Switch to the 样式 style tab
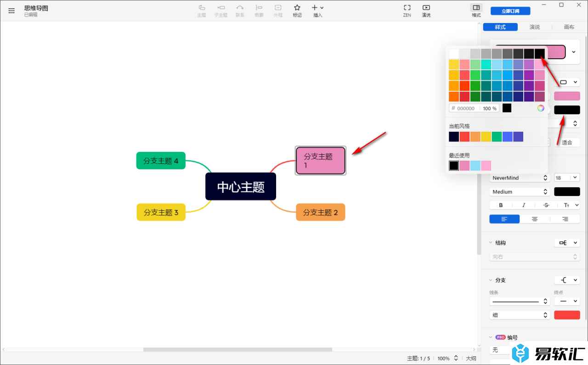 pyautogui.click(x=500, y=27)
